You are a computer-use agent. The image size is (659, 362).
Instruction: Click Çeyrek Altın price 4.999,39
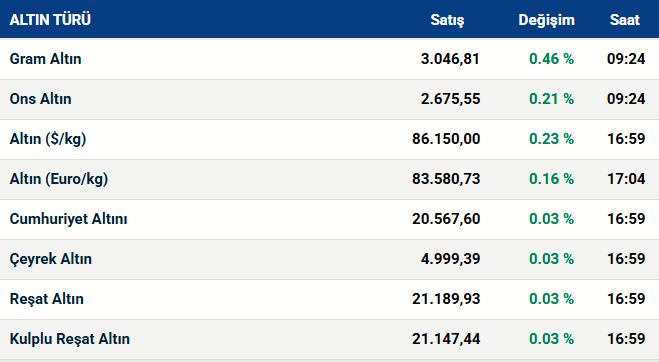pos(450,259)
